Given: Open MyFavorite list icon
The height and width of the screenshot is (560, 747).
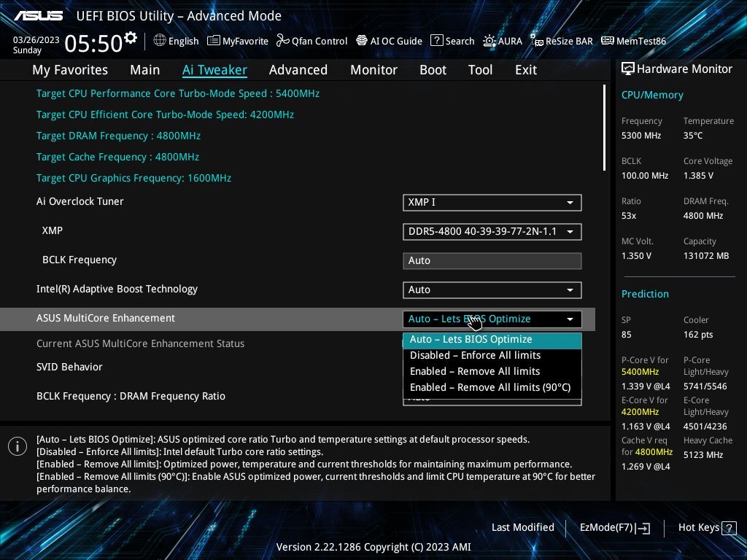Looking at the screenshot, I should (x=214, y=41).
